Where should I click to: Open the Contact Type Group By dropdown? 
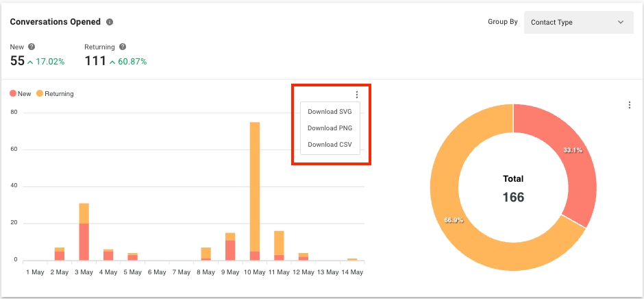pos(578,22)
